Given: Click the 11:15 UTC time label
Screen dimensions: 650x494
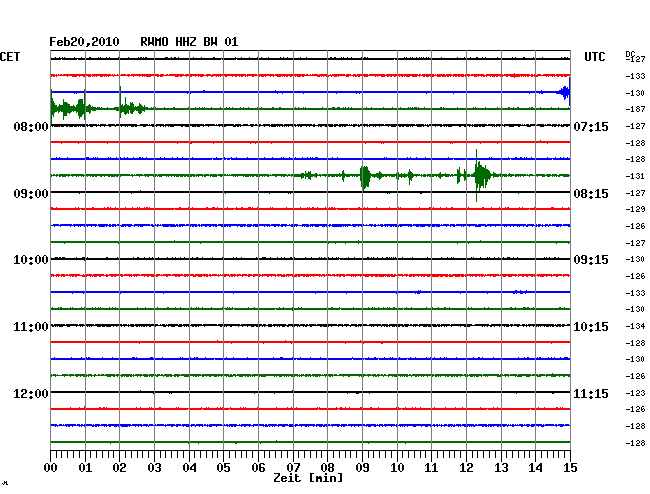Looking at the screenshot, I should point(591,393).
